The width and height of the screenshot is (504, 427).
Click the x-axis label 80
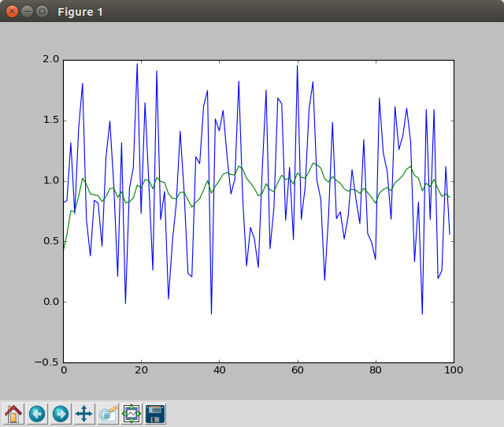pos(376,370)
